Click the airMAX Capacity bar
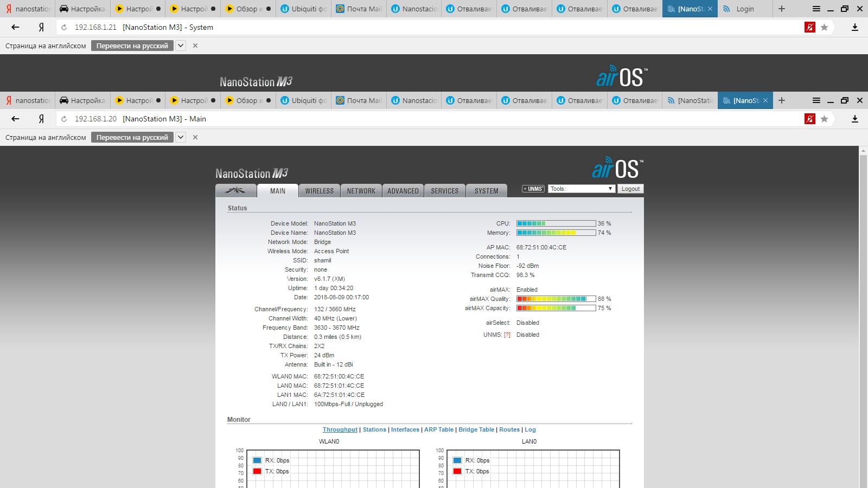868x488 pixels. click(556, 308)
